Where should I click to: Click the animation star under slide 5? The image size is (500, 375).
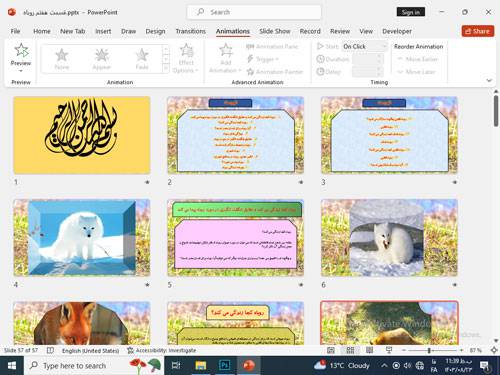click(301, 285)
